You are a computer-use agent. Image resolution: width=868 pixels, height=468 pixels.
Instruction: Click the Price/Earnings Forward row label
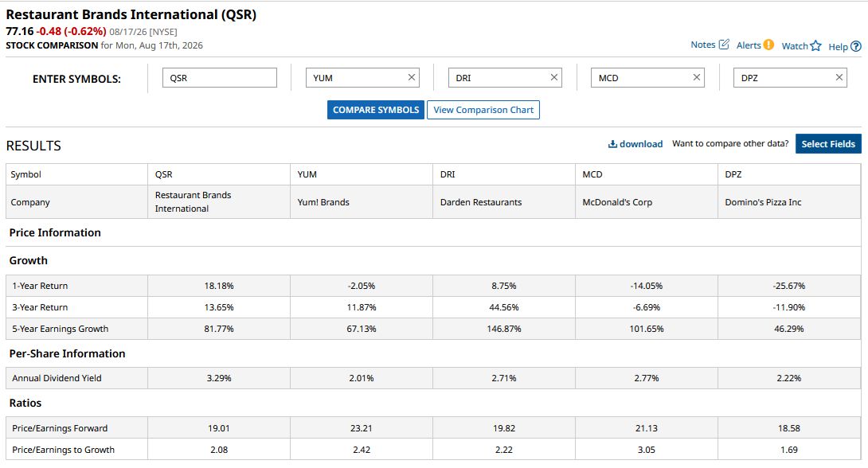click(60, 428)
